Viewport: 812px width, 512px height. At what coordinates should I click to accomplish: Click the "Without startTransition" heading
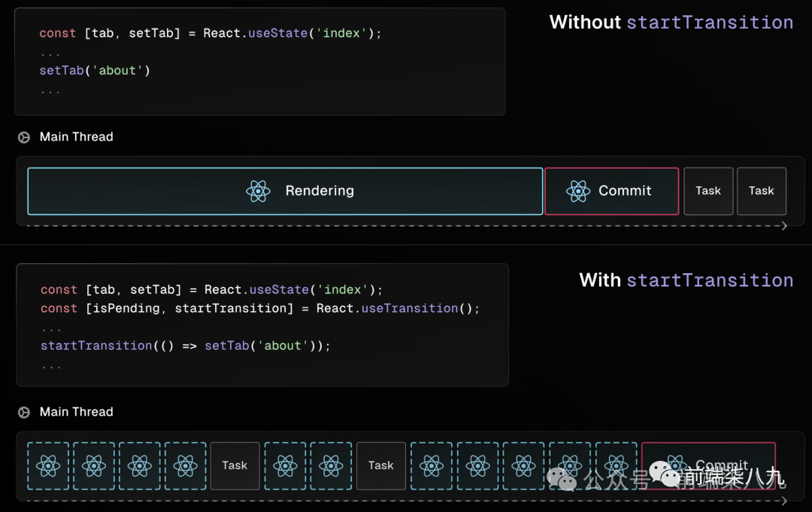tap(671, 23)
